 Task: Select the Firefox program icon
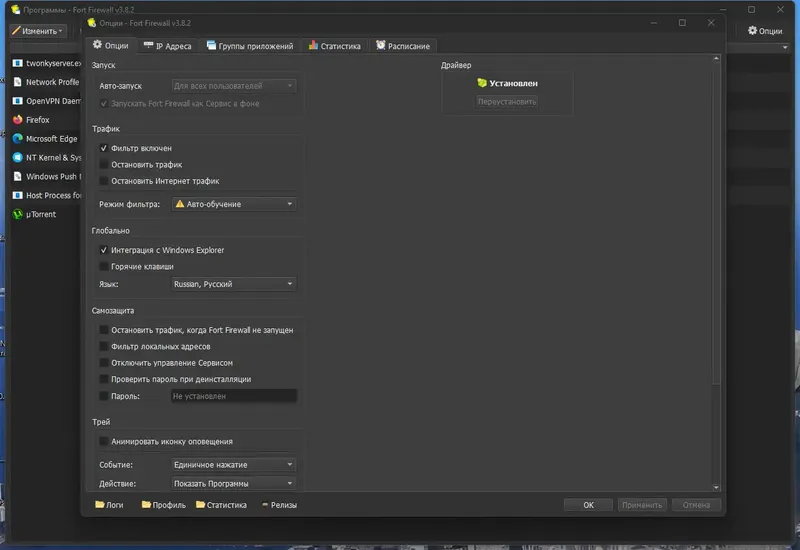18,120
